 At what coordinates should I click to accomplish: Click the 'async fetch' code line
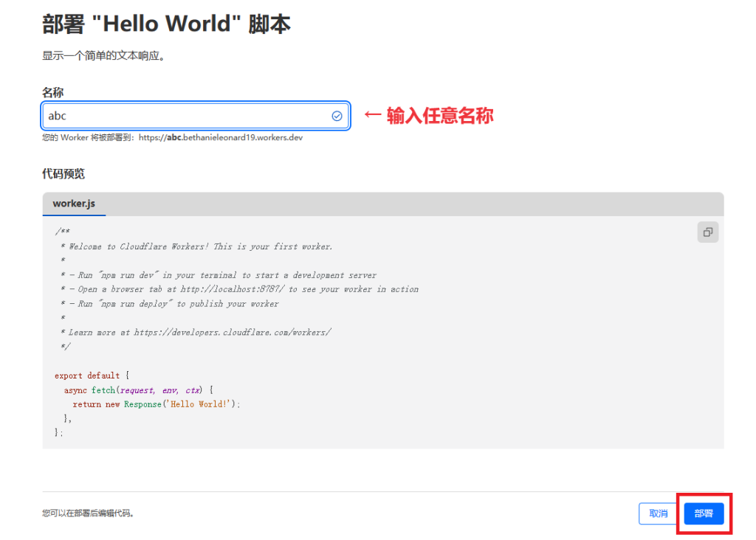click(138, 390)
